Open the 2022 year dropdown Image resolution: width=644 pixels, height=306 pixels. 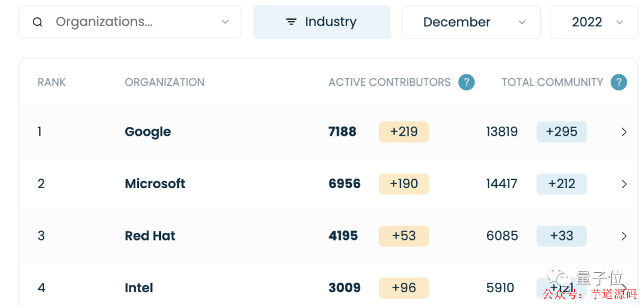594,22
